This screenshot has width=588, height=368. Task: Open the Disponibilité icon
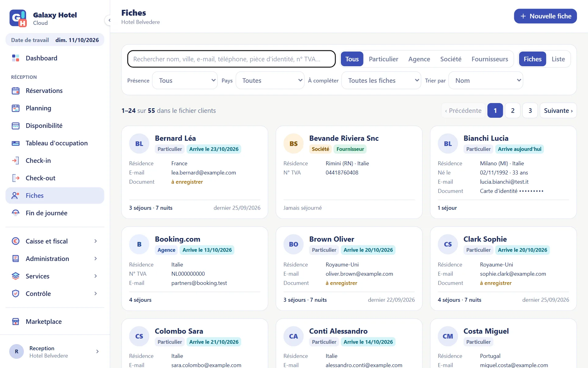(x=16, y=126)
